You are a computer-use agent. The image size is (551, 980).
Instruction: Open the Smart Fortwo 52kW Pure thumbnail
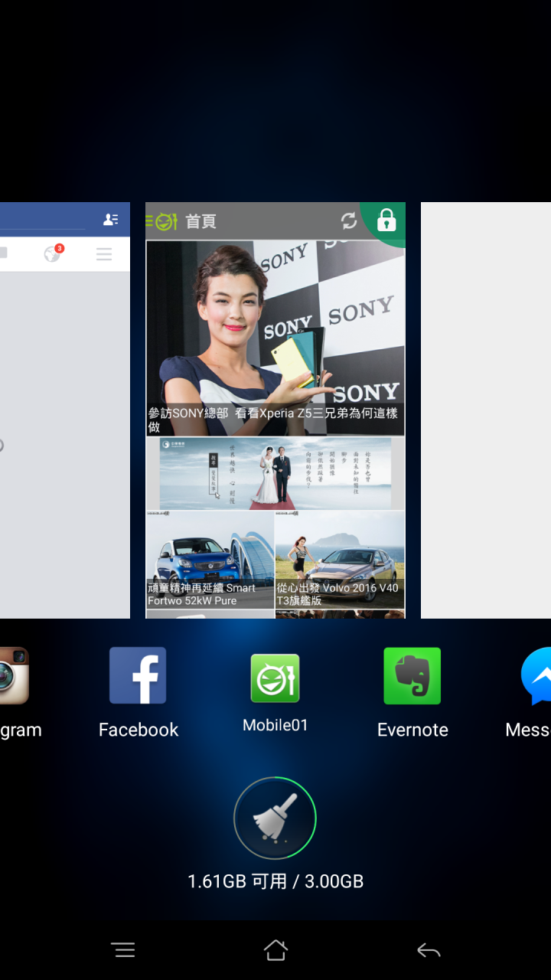[210, 560]
